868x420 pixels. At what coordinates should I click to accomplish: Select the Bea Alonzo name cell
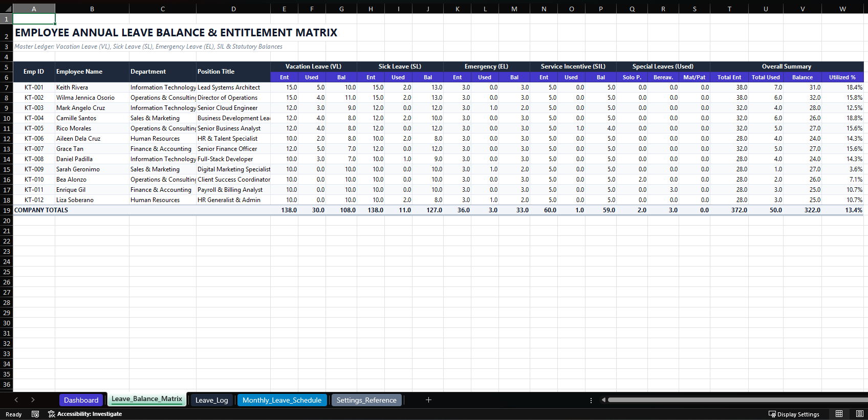(92, 180)
